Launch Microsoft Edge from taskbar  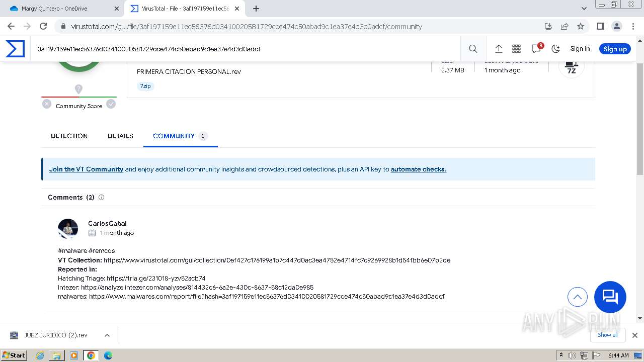[x=108, y=355]
